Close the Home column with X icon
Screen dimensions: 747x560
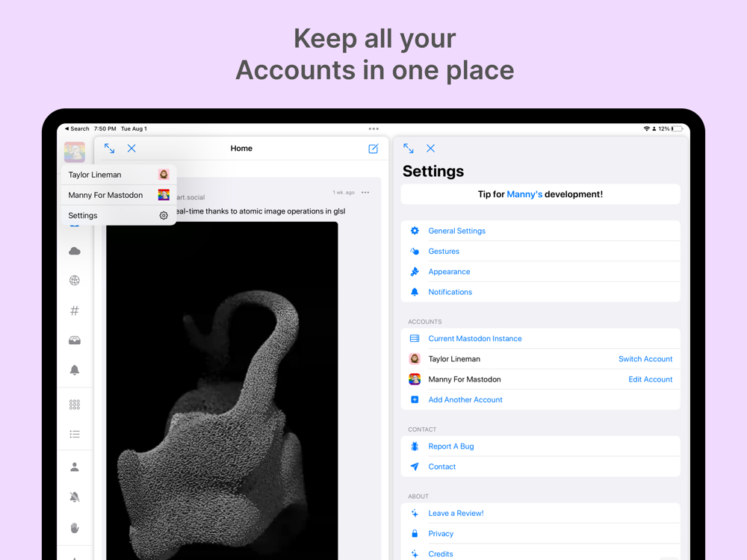pyautogui.click(x=131, y=149)
